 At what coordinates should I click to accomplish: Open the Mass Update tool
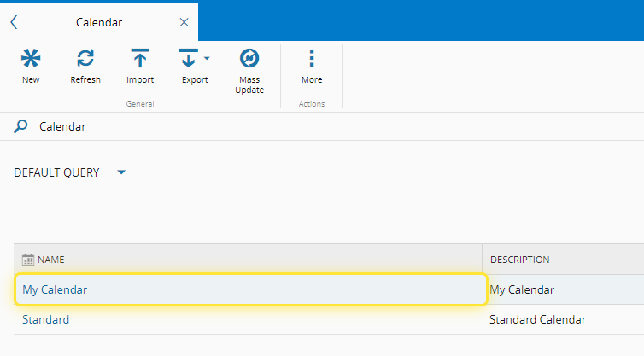[x=249, y=59]
